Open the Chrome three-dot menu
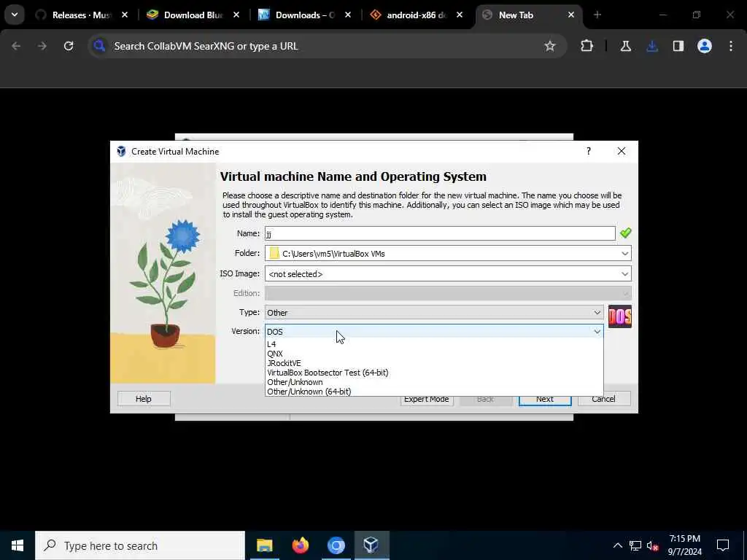The width and height of the screenshot is (747, 560). coord(731,46)
